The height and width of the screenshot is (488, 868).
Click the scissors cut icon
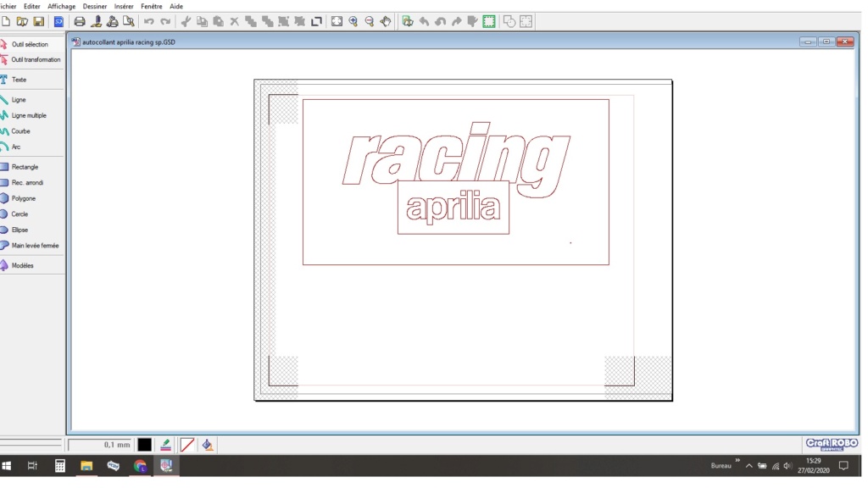[186, 21]
